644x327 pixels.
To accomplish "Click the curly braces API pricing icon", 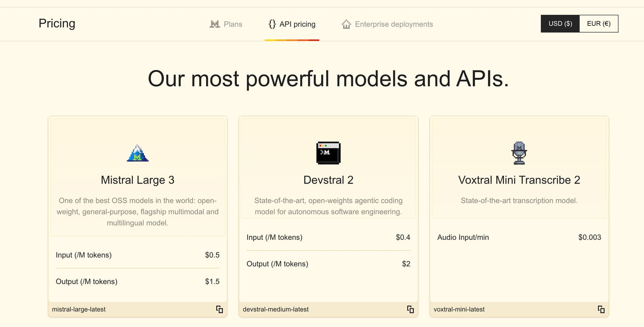I will [272, 24].
